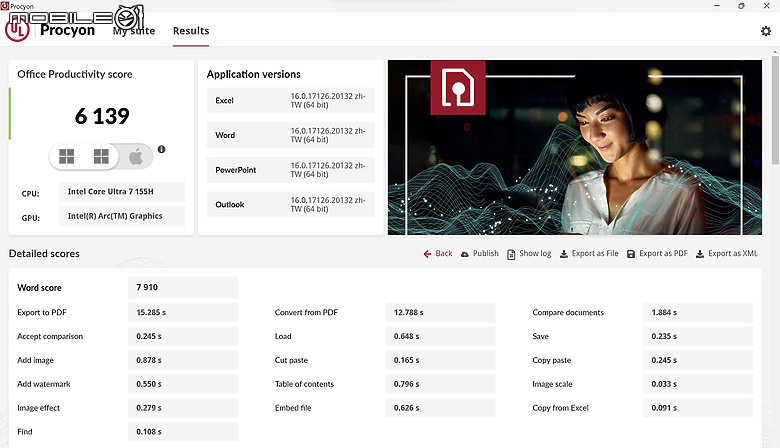
Task: Open the settings gear icon
Action: 766,31
